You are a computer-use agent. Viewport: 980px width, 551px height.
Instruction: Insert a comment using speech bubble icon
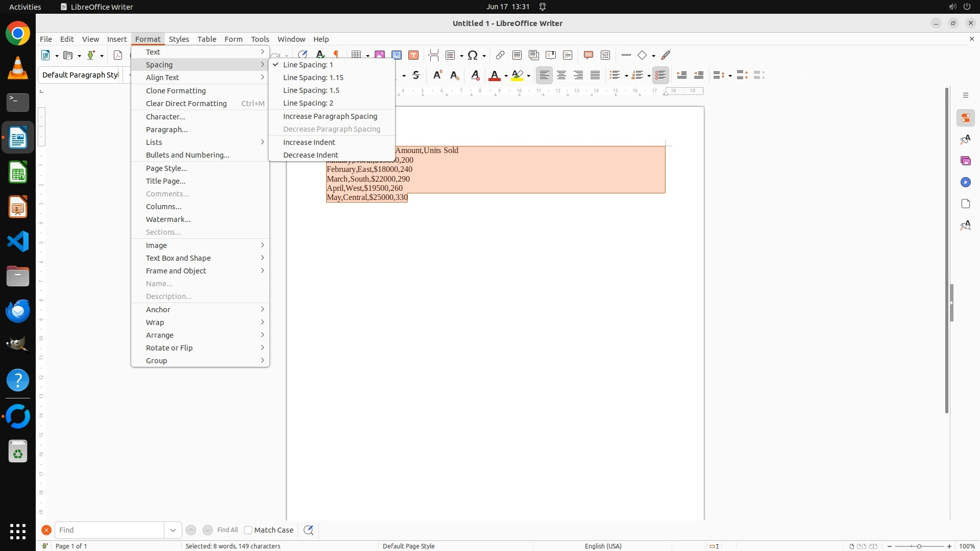pyautogui.click(x=588, y=55)
